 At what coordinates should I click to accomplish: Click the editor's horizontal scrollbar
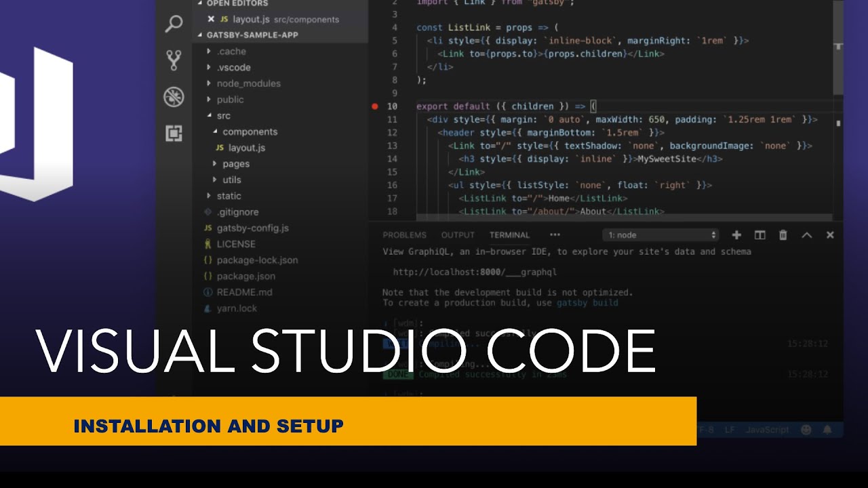(600, 218)
